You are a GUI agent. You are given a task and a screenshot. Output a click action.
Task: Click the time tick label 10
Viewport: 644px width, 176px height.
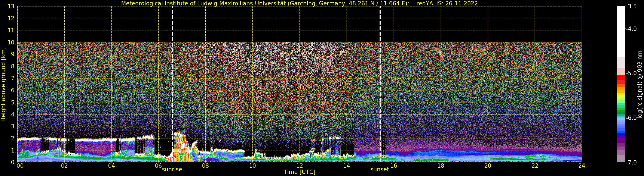click(x=252, y=166)
